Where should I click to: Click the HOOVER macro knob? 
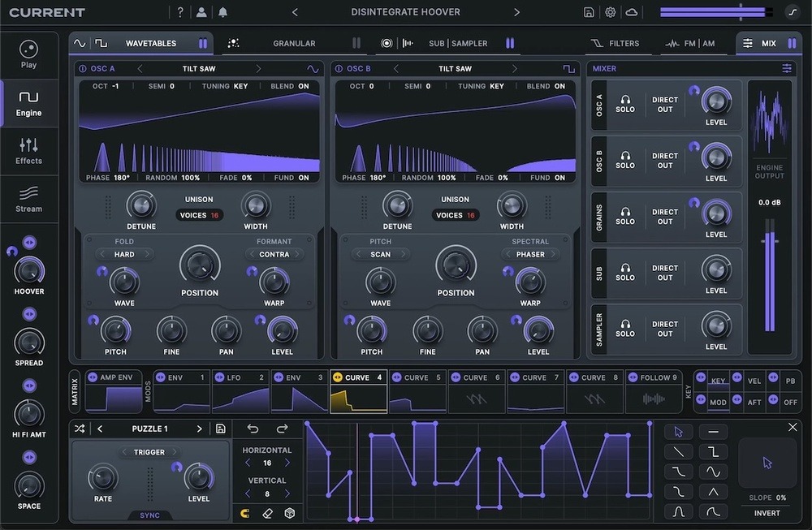[x=29, y=271]
